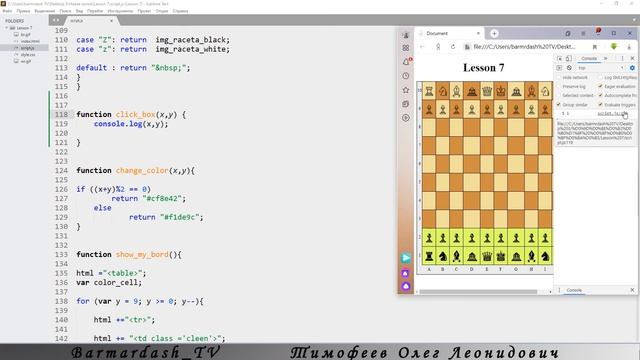
Task: Open the bookmarks star icon in browser sidebar
Action: click(406, 90)
